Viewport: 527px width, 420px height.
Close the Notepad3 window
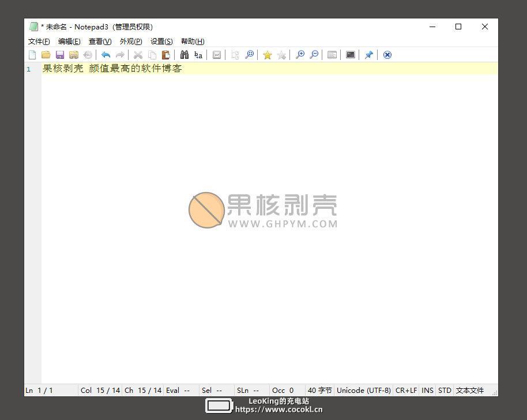tap(485, 27)
